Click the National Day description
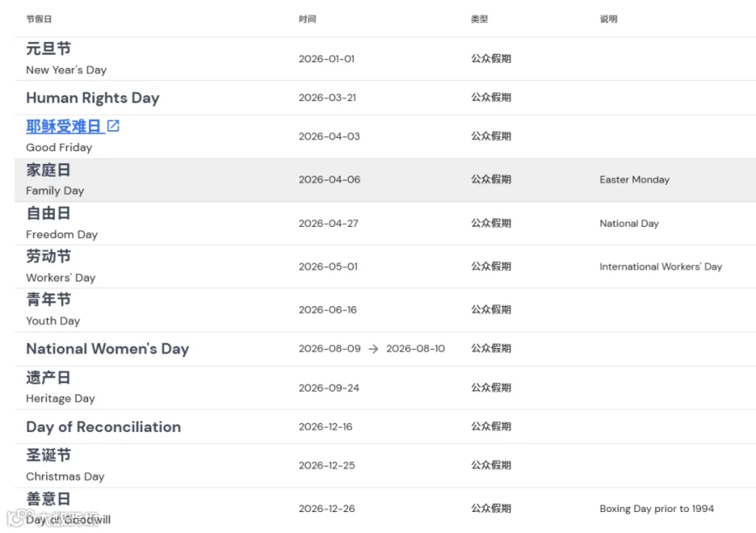 (629, 224)
